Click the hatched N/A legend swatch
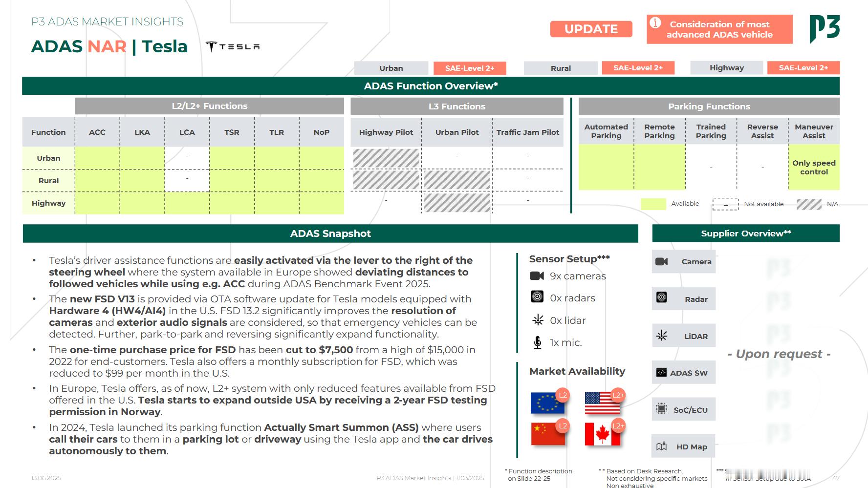The height and width of the screenshot is (488, 868). 809,204
